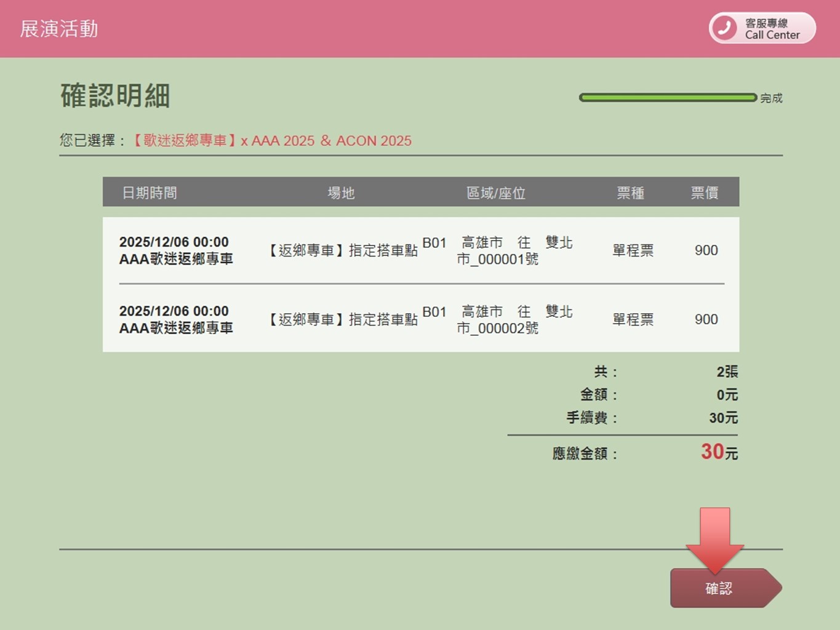This screenshot has height=630, width=840.
Task: Click the phone icon in Call Center button
Action: pos(724,28)
